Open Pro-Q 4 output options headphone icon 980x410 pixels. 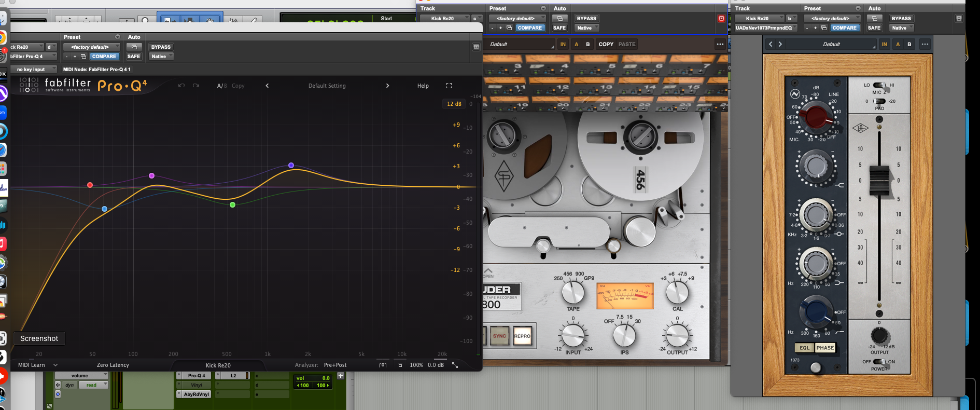pyautogui.click(x=383, y=365)
